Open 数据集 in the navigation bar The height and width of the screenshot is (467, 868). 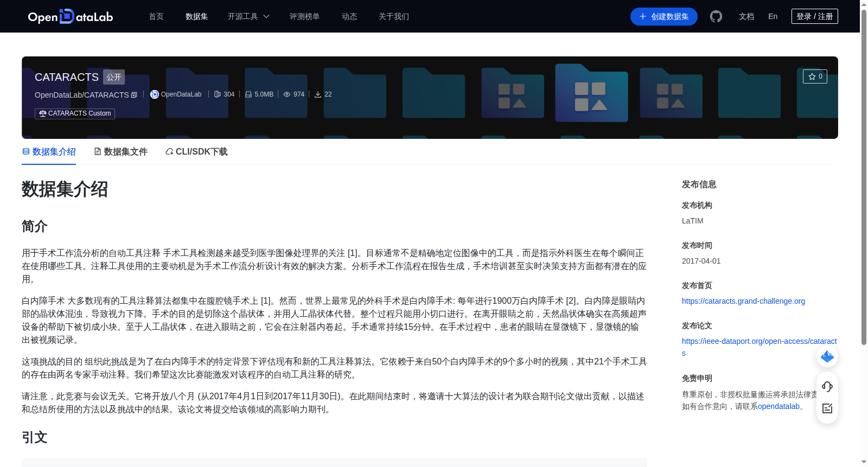[197, 16]
